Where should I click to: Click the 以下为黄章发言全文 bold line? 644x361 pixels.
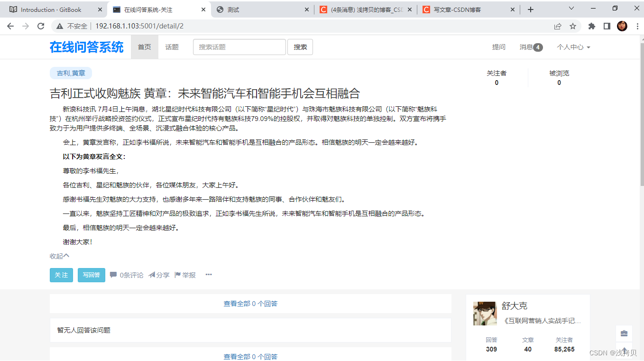tap(94, 157)
